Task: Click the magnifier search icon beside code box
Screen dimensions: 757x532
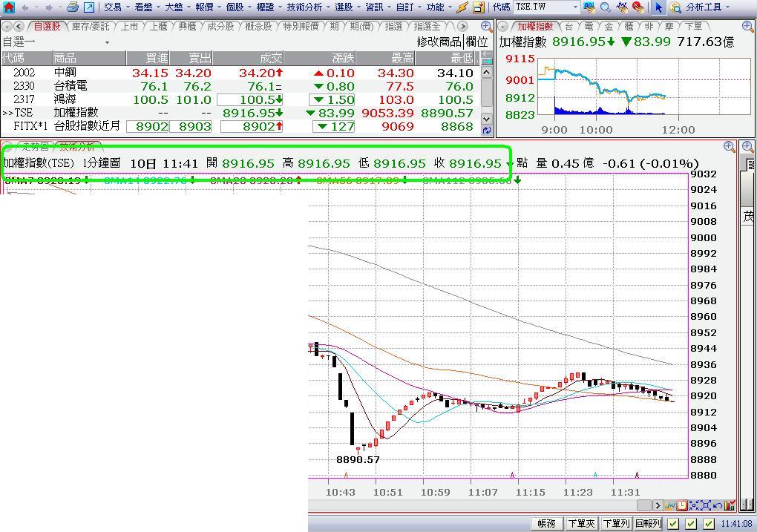Action: [x=605, y=7]
